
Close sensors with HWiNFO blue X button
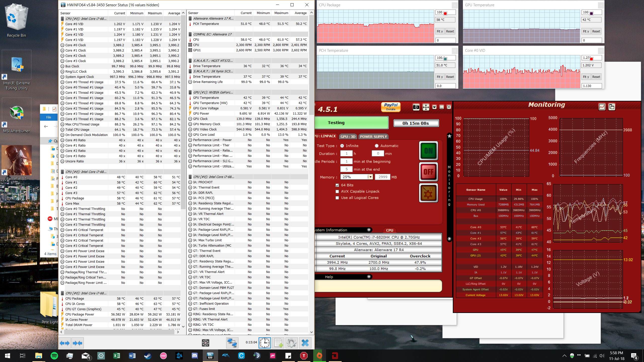click(305, 343)
